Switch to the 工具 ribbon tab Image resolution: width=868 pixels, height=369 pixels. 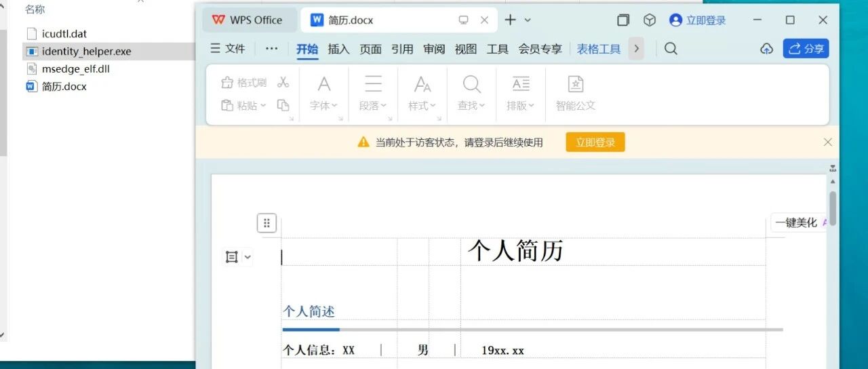coord(498,49)
